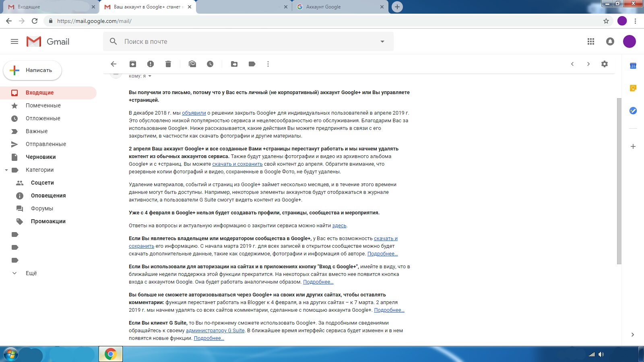The width and height of the screenshot is (644, 362).
Task: Click the 'администратору G Suite' link
Action: click(x=215, y=331)
